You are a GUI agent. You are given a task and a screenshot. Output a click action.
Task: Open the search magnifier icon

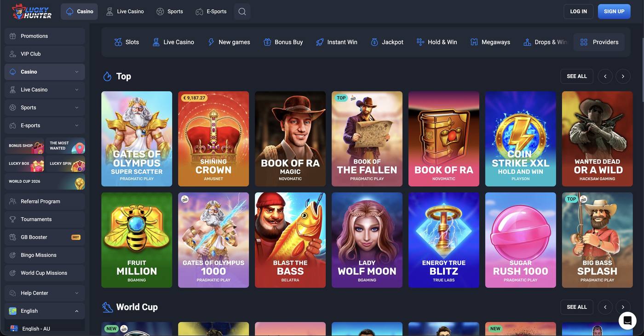[242, 12]
